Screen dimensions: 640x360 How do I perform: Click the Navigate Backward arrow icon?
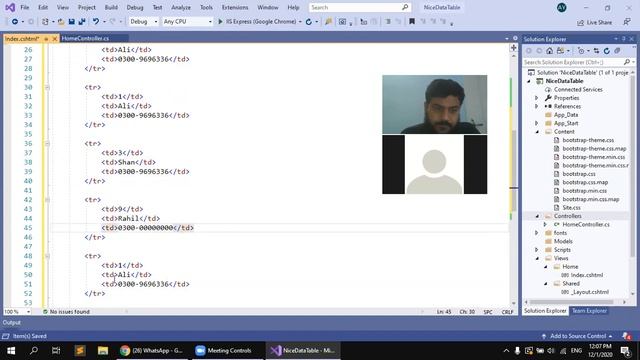click(x=15, y=22)
